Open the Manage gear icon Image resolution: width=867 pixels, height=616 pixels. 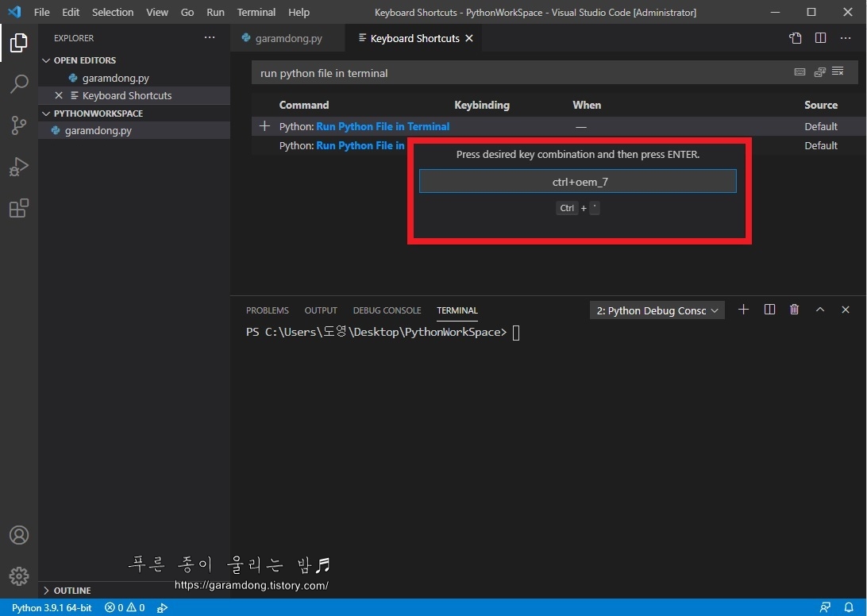(19, 576)
